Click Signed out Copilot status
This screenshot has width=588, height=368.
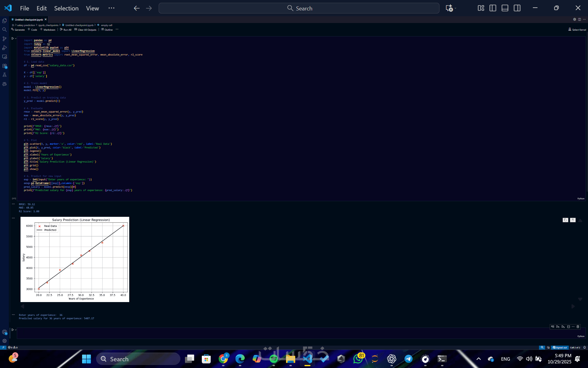[x=560, y=347]
